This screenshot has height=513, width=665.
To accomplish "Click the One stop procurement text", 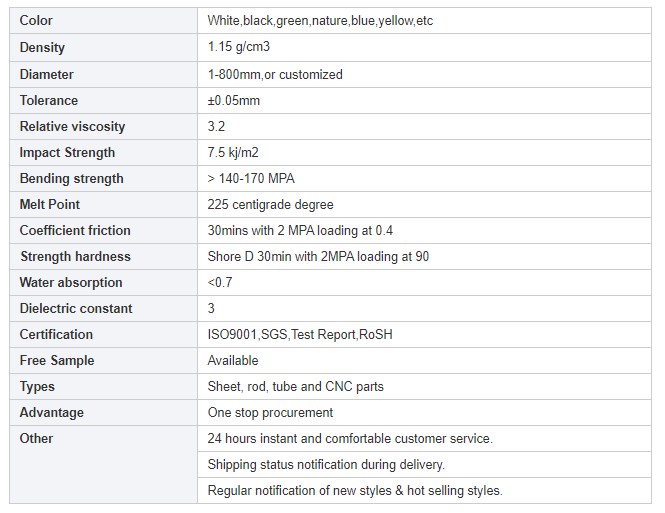I will tap(270, 412).
